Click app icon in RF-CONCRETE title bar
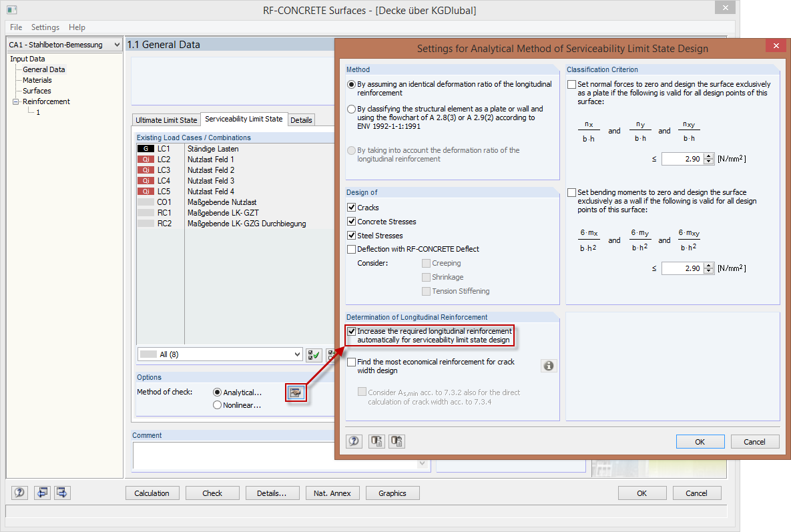The image size is (791, 532). 11,9
